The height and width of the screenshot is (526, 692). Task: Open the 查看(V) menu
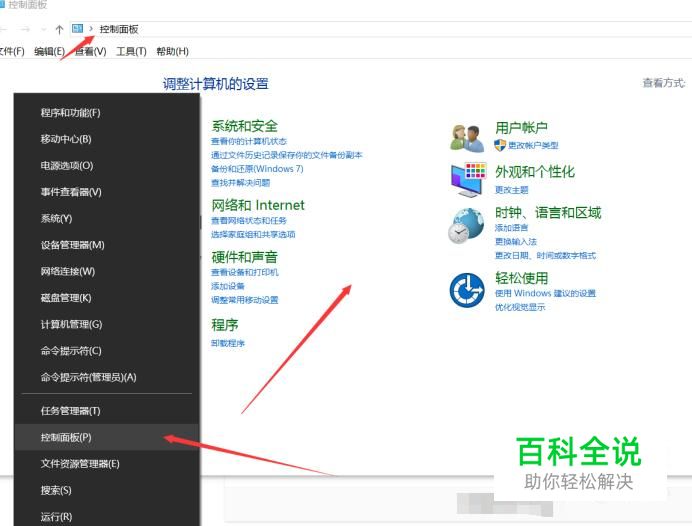[x=90, y=52]
